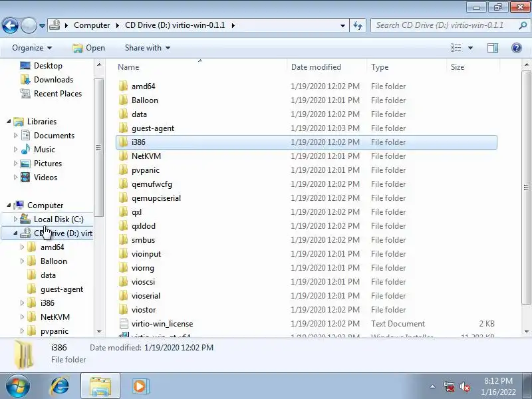The width and height of the screenshot is (532, 399).
Task: Open the view options dropdown arrow
Action: (x=470, y=48)
